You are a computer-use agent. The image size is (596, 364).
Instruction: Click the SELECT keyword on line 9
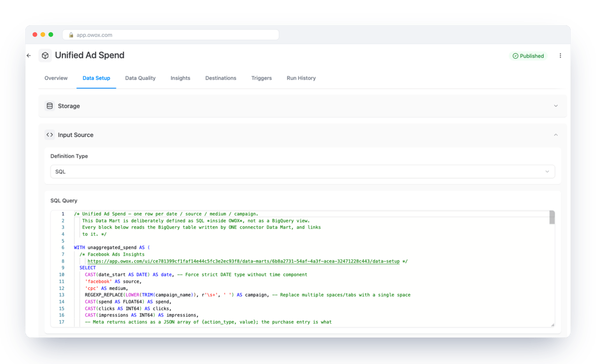88,268
